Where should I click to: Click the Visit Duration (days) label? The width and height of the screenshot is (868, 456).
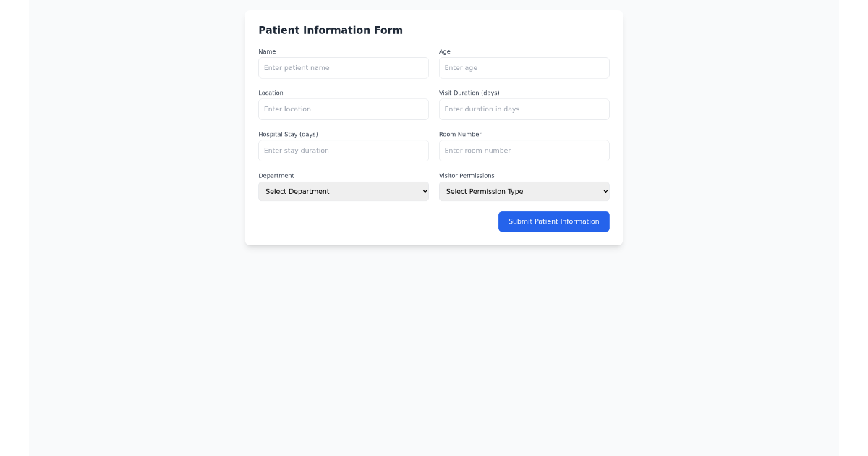pos(469,93)
